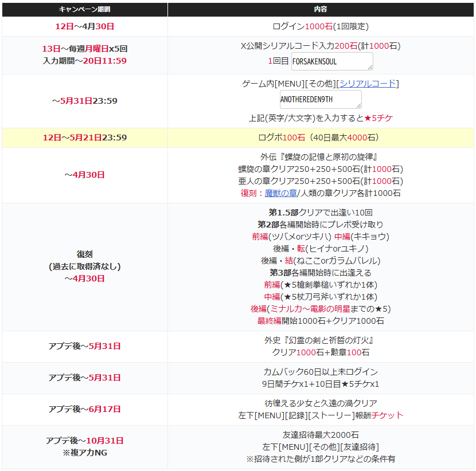Click the 友達招待最大2000石 line
Image resolution: width=476 pixels, height=471 pixels.
pyautogui.click(x=321, y=435)
